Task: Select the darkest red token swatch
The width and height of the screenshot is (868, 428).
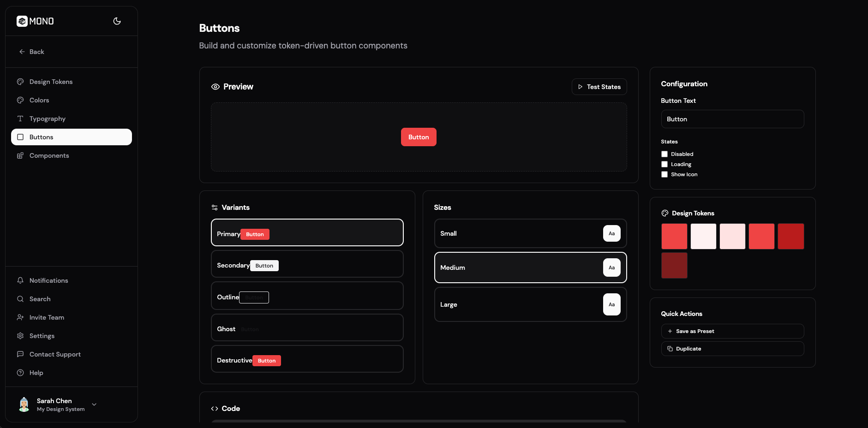Action: tap(674, 265)
